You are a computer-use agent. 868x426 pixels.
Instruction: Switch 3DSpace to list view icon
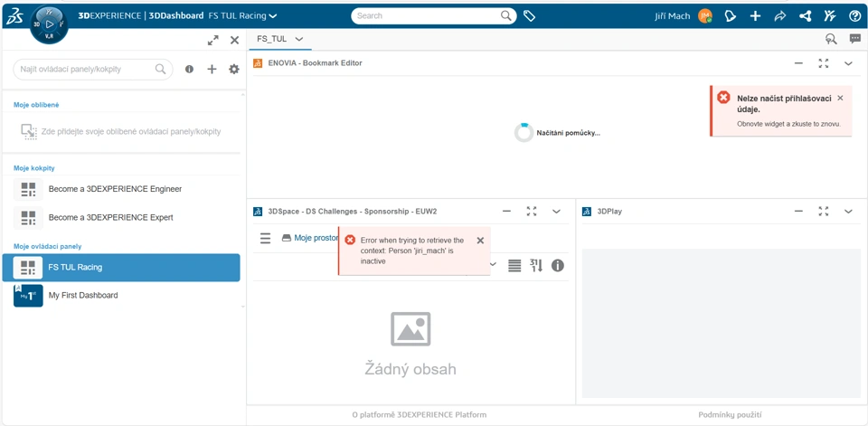pos(514,266)
